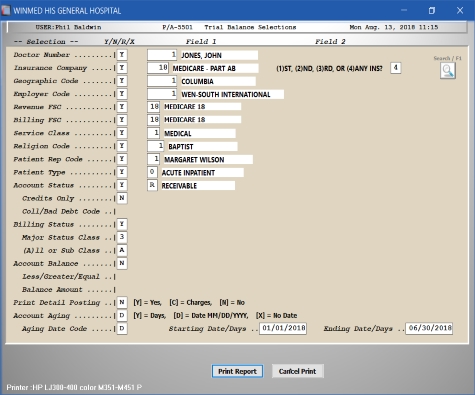Click the Balance Amount label
Screen dimensions: 475x395
[x=52, y=290]
